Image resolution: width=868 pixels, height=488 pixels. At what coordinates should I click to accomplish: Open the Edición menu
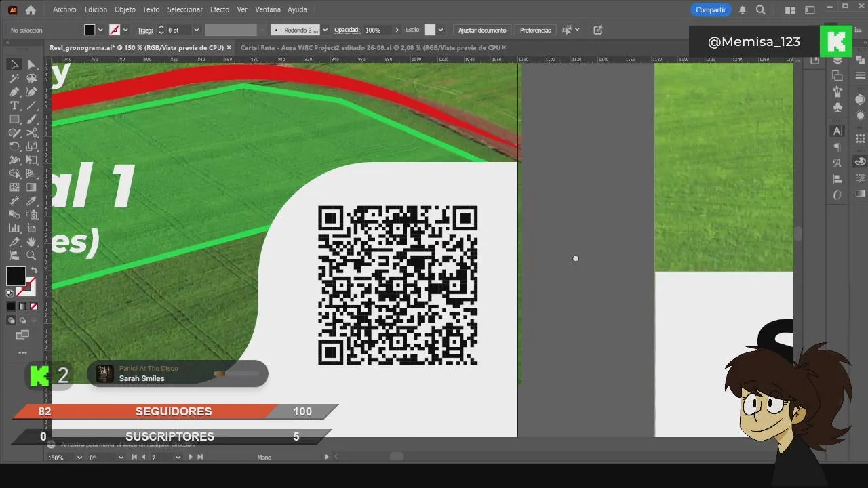point(96,9)
